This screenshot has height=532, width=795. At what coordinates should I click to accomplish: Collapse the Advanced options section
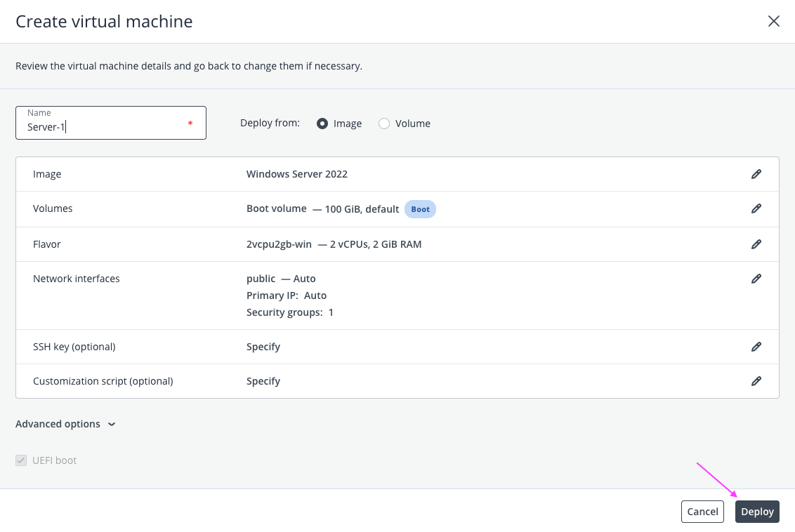point(65,424)
